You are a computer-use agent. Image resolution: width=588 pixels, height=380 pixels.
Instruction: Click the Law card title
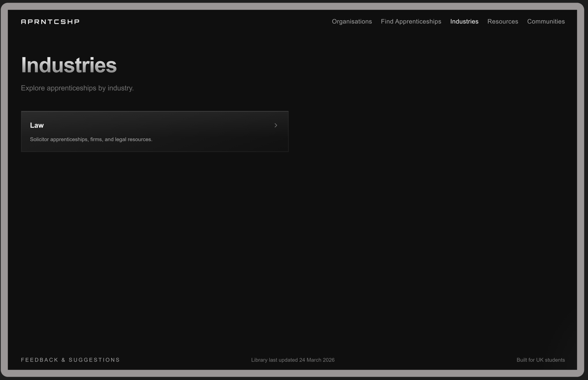click(37, 125)
